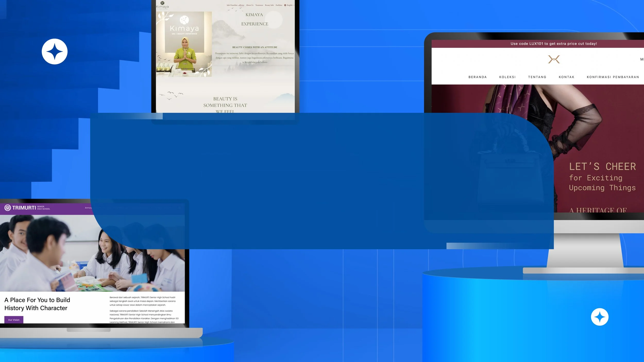644x362 pixels.
Task: Click the Kimaya leaf logo in header
Action: coord(162,3)
